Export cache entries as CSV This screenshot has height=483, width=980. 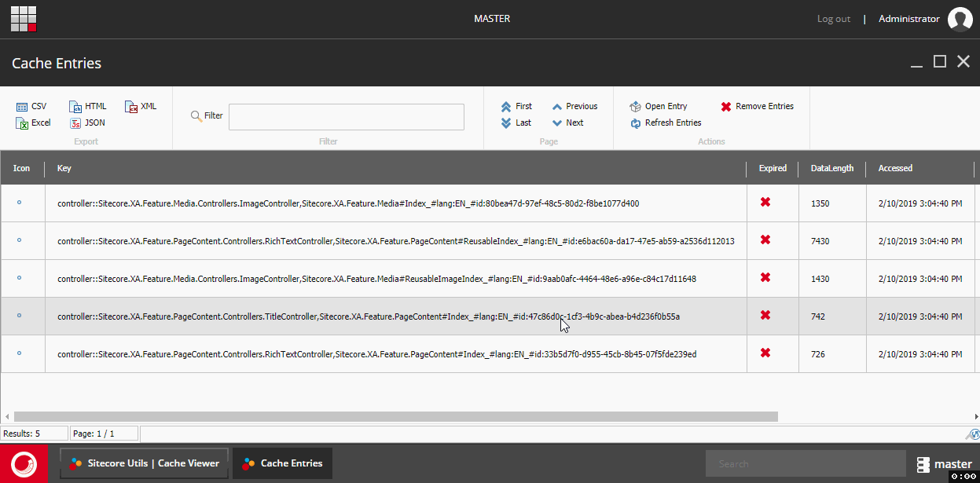tap(31, 106)
